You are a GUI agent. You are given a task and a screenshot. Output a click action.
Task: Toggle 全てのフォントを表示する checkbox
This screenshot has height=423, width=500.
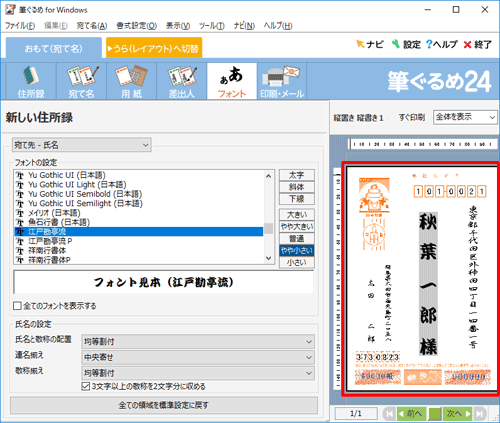[x=17, y=306]
